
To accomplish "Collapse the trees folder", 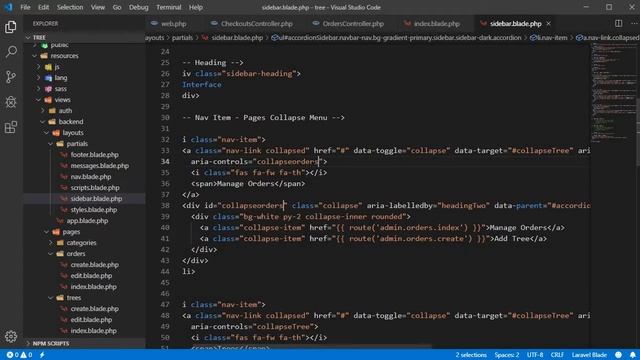I will click(74, 298).
